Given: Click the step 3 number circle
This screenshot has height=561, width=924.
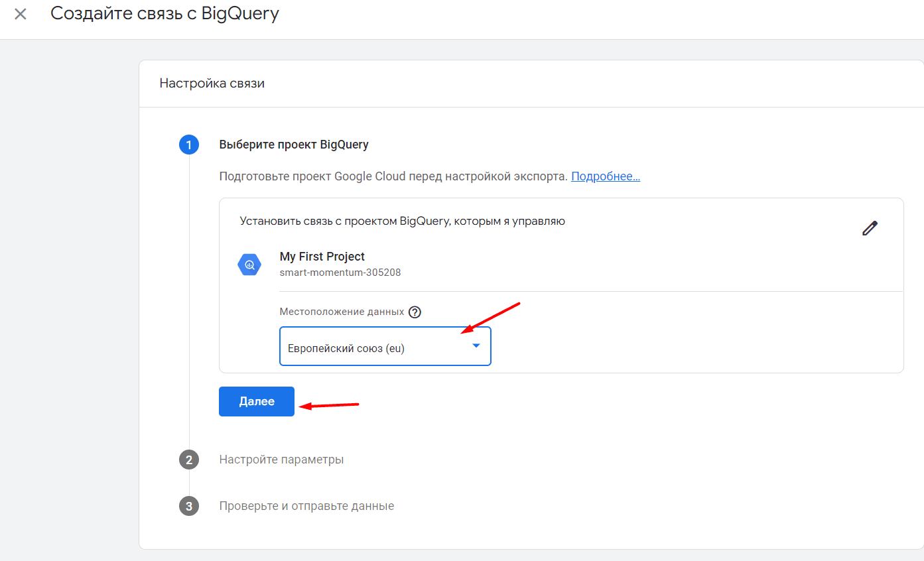Looking at the screenshot, I should pos(189,506).
